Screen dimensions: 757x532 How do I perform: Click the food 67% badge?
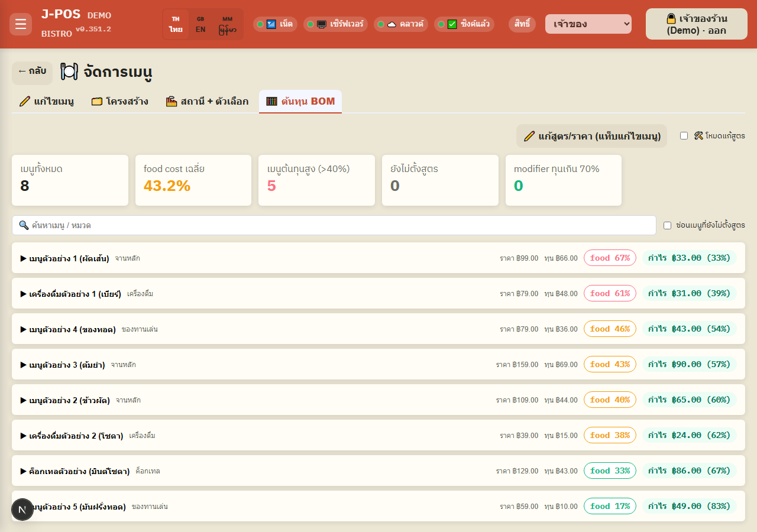click(610, 258)
